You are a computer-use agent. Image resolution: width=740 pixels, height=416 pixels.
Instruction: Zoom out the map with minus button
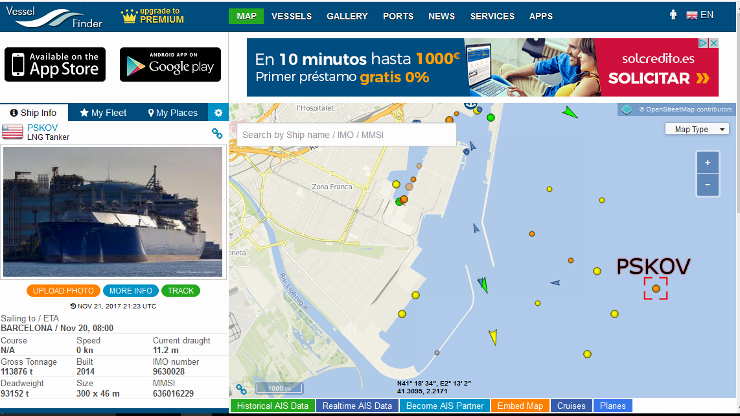pyautogui.click(x=707, y=185)
